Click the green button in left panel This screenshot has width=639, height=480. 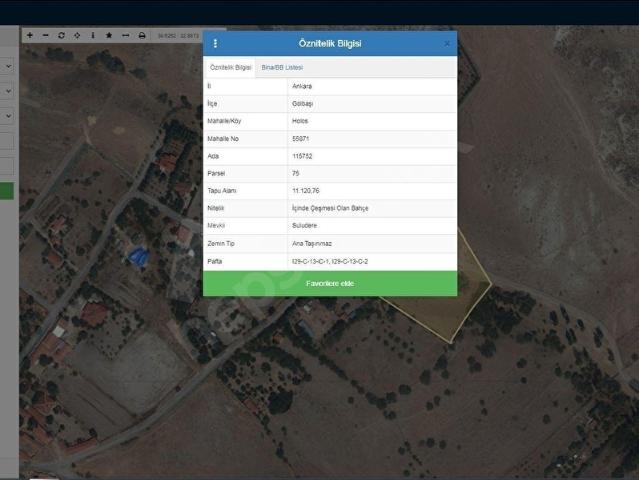[x=7, y=191]
